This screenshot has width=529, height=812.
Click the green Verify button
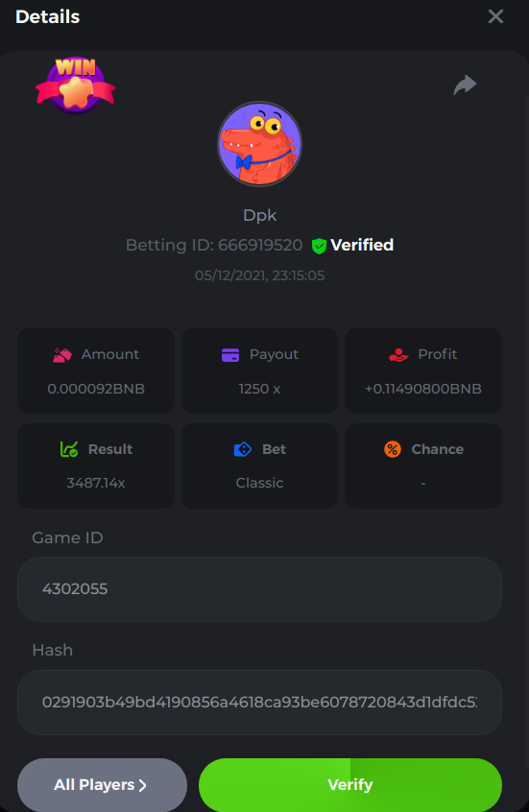pos(350,784)
